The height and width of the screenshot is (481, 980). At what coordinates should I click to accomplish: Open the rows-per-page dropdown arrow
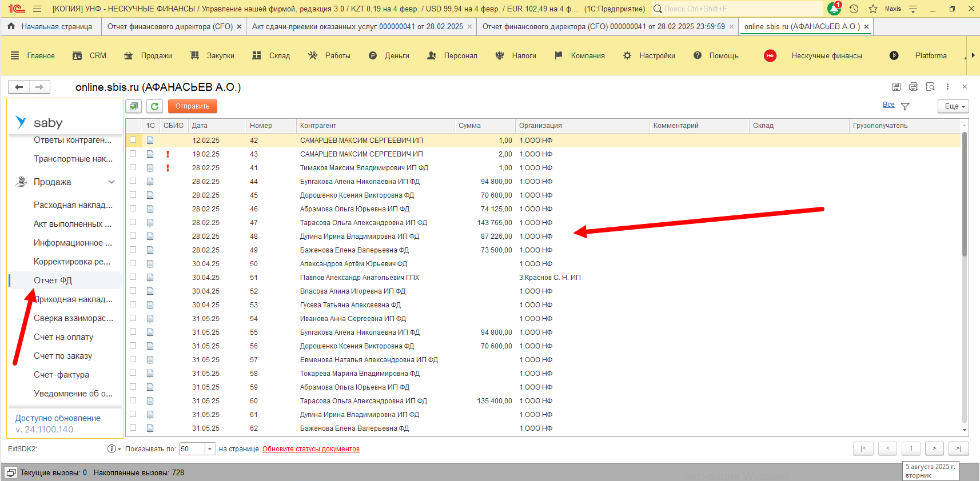(210, 449)
